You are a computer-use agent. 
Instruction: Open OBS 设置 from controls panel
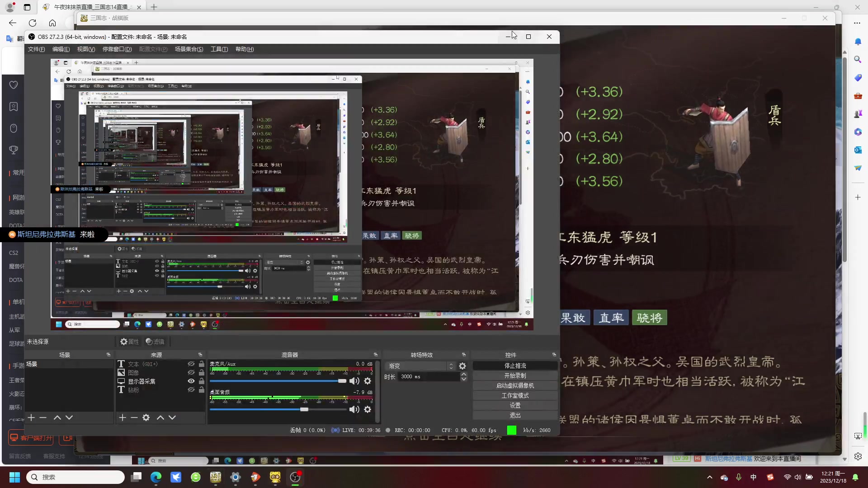[515, 405]
